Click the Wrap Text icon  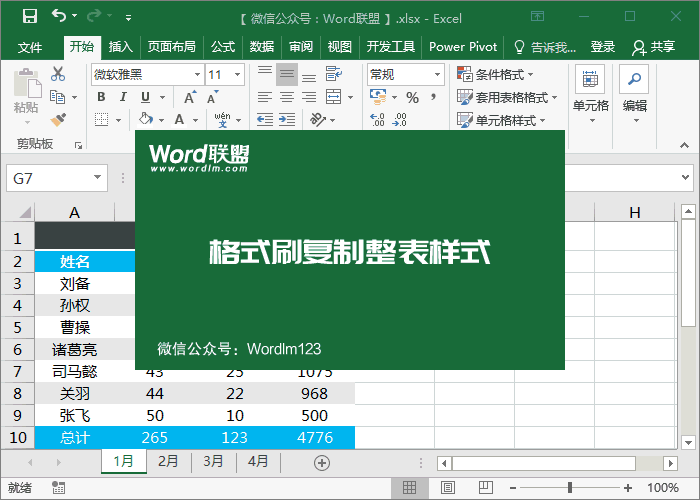(x=333, y=74)
